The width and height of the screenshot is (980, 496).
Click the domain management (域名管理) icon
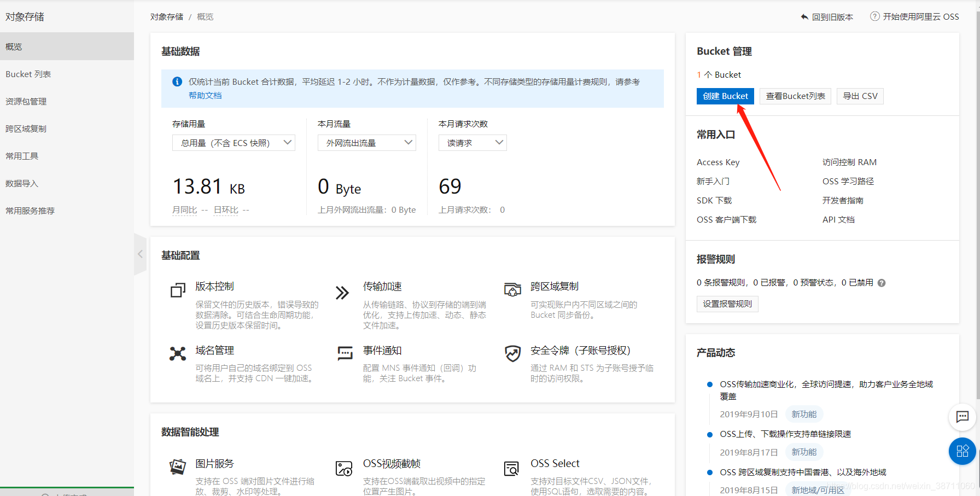178,354
